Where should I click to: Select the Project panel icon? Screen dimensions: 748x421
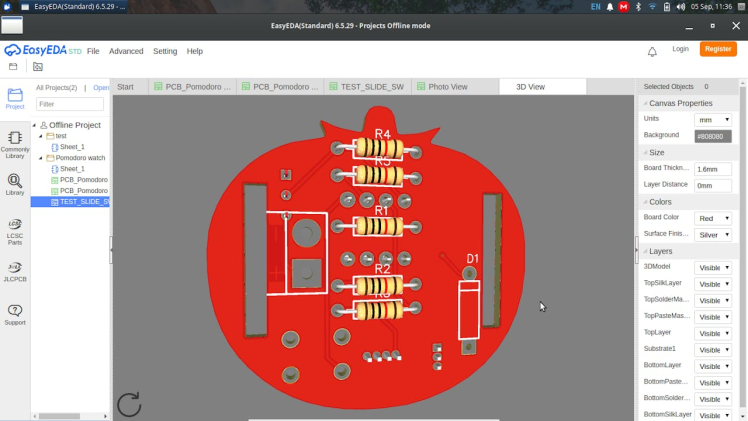(x=15, y=99)
